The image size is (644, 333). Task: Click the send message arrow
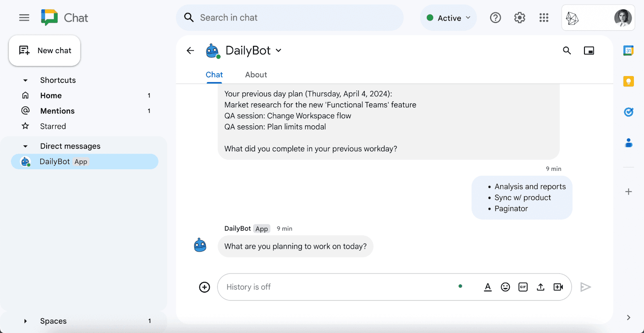point(586,287)
